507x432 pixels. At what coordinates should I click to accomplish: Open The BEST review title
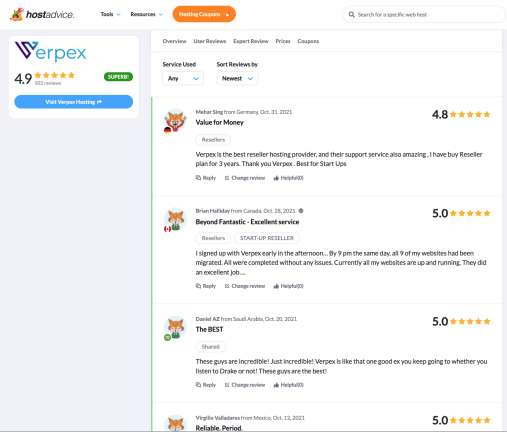point(209,329)
